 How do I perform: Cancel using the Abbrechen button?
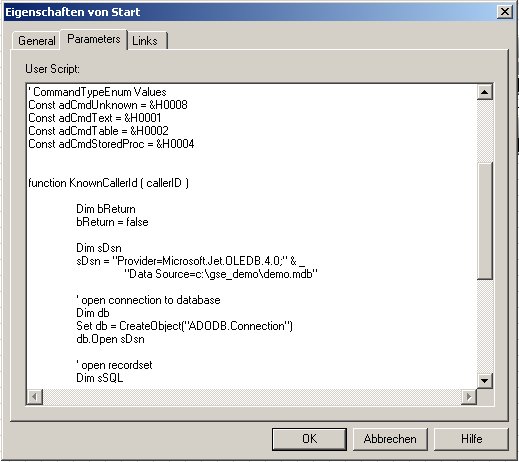390,439
